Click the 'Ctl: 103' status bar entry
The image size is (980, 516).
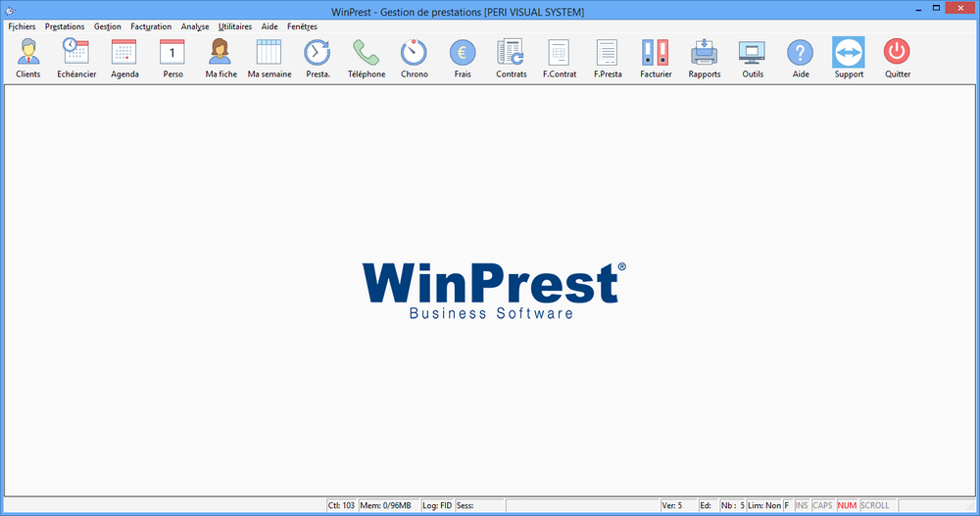coord(341,505)
